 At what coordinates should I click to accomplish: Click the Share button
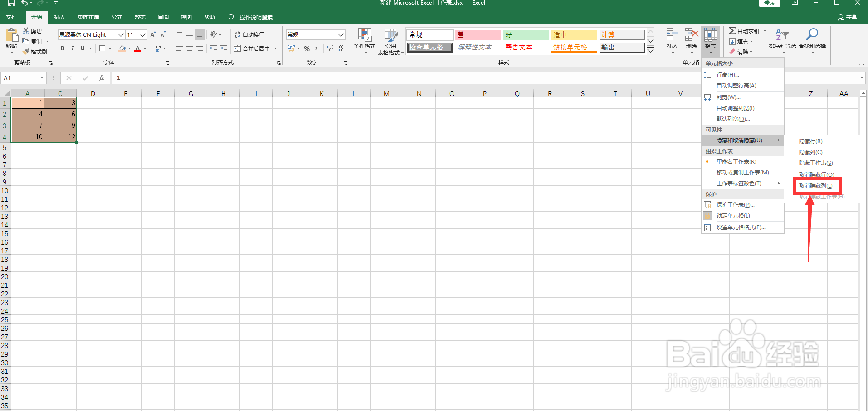[x=847, y=17]
